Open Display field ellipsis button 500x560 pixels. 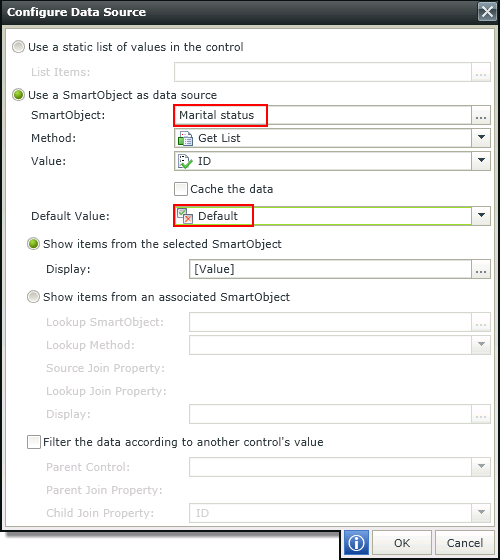coord(481,269)
